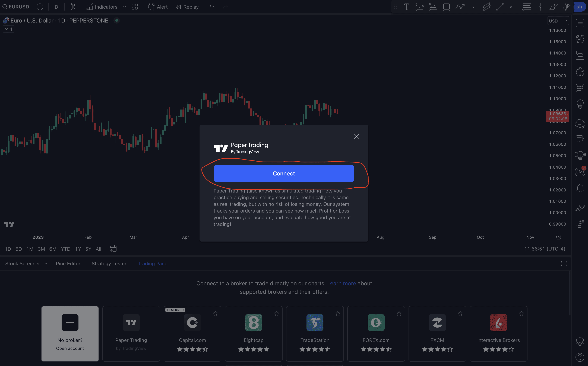This screenshot has width=588, height=366.
Task: Switch to the Pine Editor tab
Action: [68, 264]
